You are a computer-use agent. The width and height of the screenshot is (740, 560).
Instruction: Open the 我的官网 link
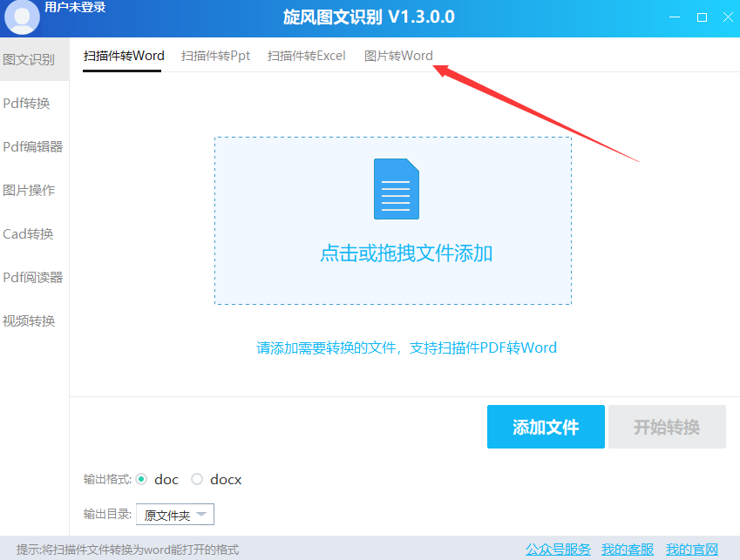(692, 550)
